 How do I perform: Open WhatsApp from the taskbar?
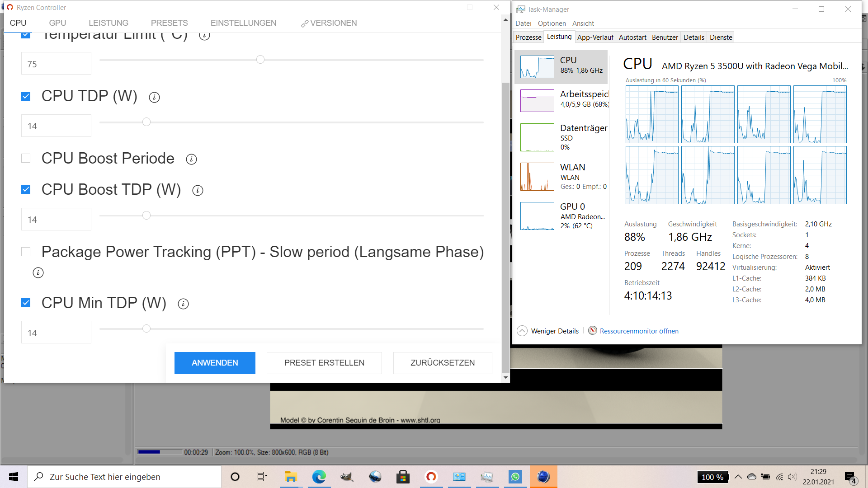515,477
